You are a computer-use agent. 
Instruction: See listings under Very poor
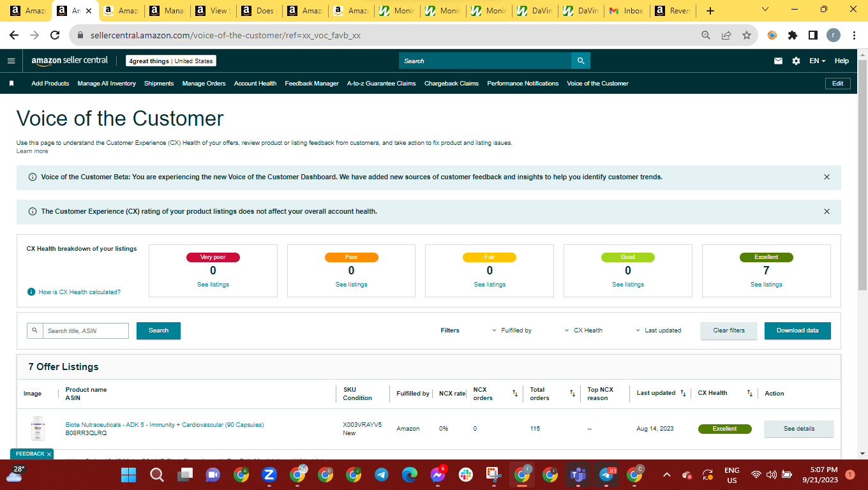(213, 285)
